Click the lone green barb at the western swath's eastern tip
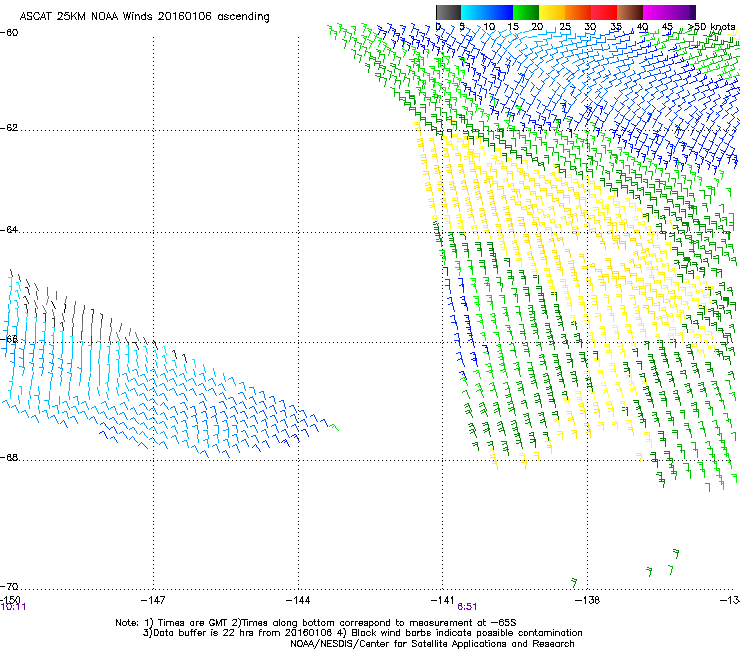This screenshot has height=650, width=740. tap(334, 427)
